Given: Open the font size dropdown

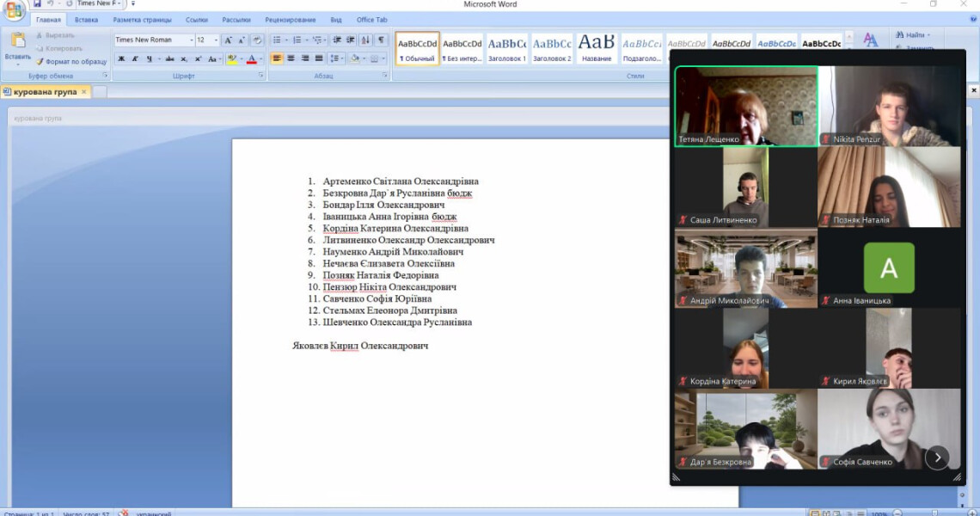Looking at the screenshot, I should 217,40.
